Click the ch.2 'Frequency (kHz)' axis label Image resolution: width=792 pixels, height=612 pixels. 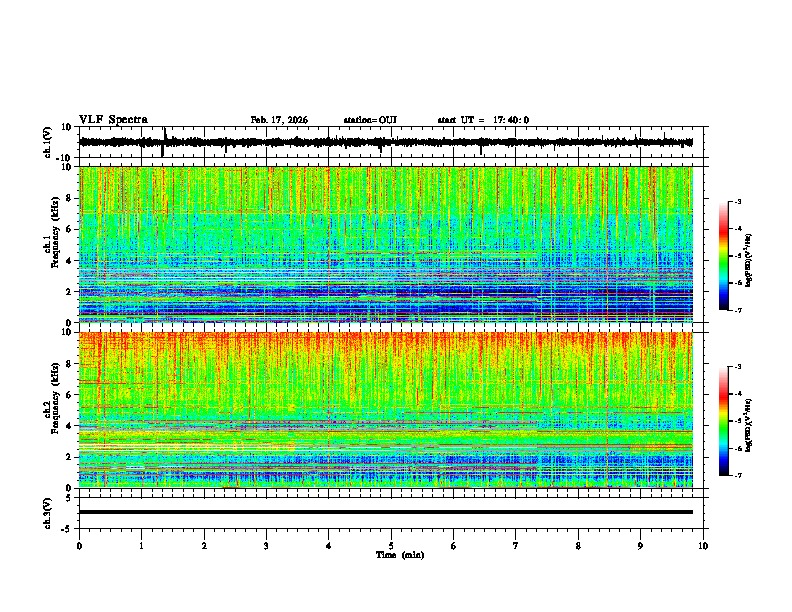click(55, 398)
